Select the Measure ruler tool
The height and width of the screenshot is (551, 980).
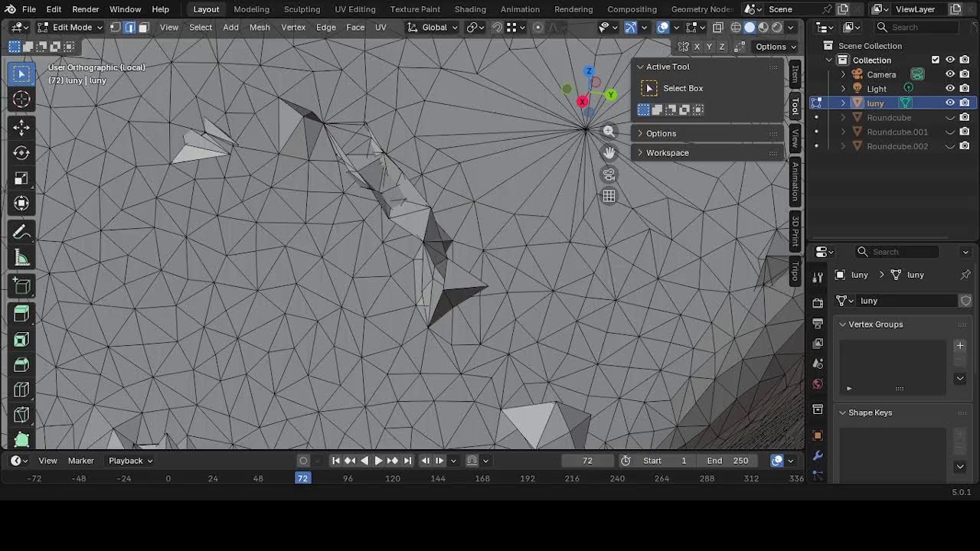[21, 258]
